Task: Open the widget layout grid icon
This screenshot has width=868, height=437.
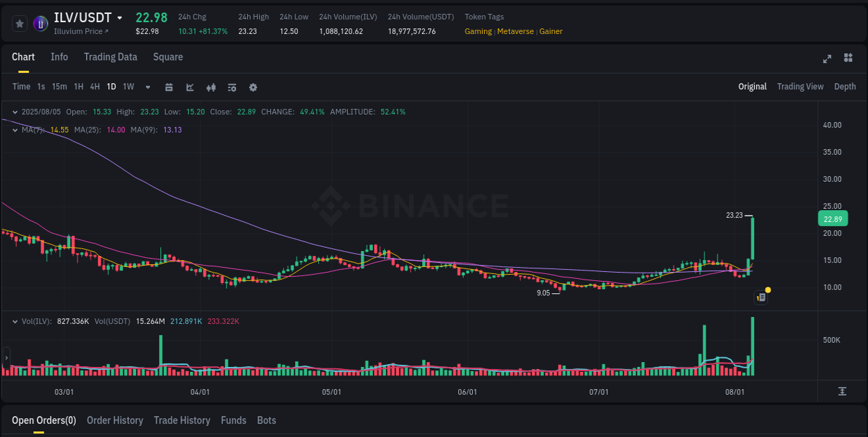Action: point(848,60)
